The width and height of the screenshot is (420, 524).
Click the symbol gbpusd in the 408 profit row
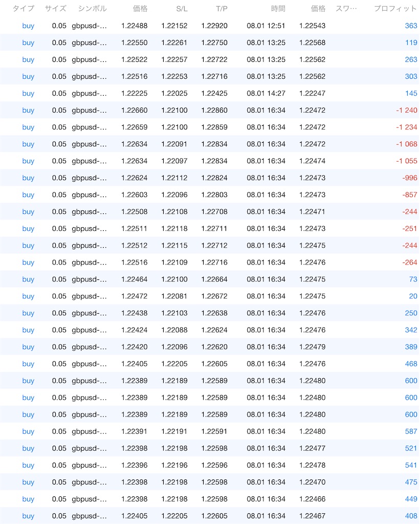coord(89,516)
